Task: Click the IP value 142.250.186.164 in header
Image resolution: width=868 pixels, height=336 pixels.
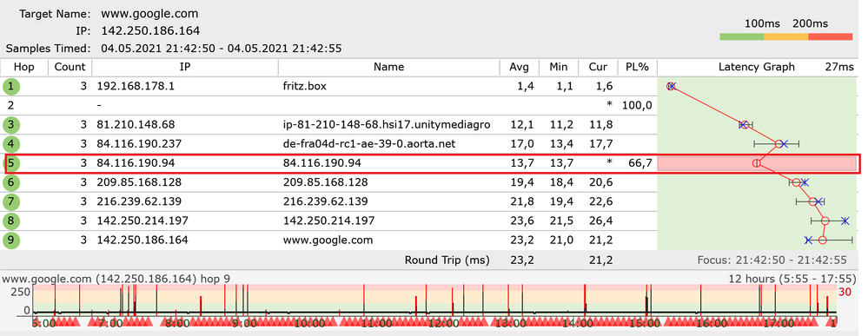Action: click(150, 30)
